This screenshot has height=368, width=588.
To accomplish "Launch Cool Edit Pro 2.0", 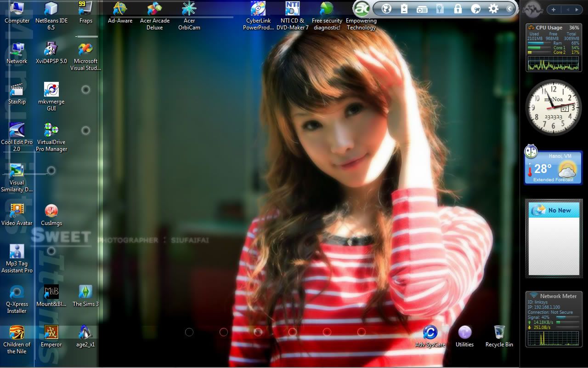I will (17, 131).
